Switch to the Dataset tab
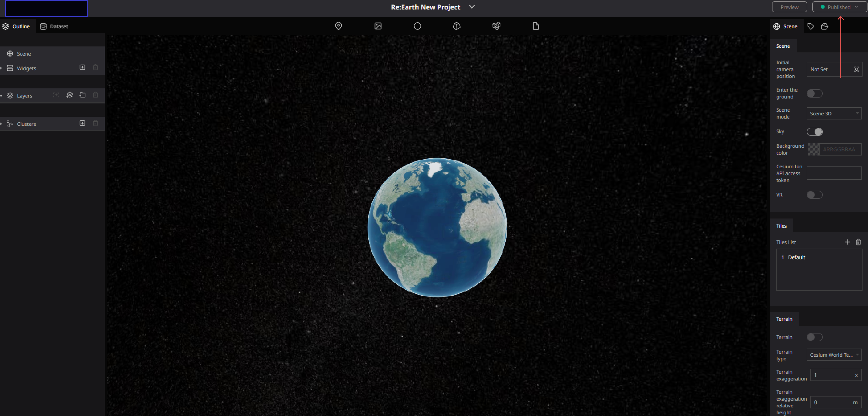The width and height of the screenshot is (868, 416). [54, 26]
